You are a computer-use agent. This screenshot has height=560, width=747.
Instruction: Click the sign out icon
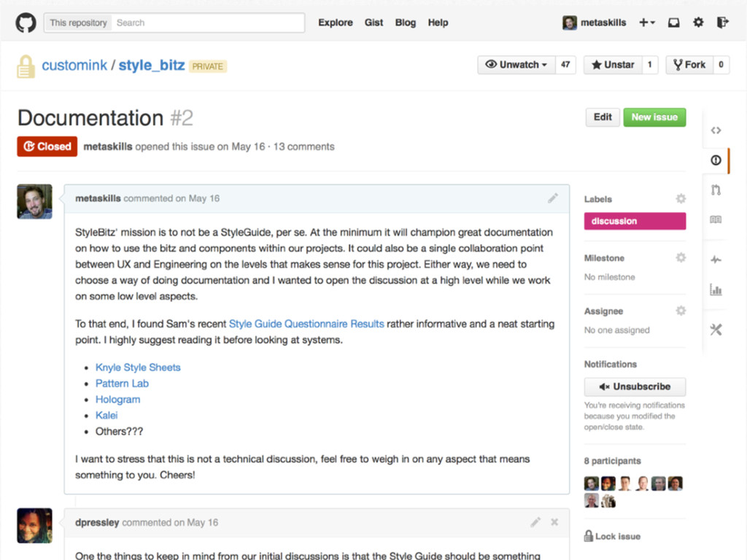point(723,23)
